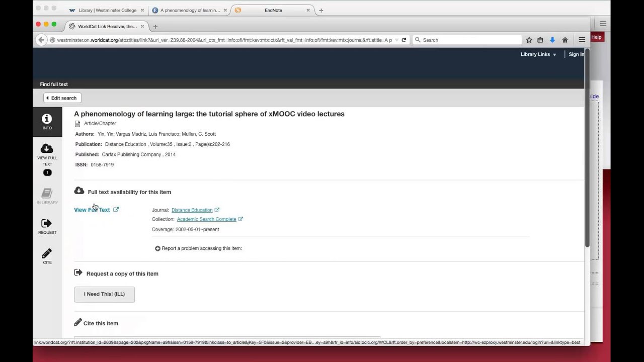Click the ISSN value 0158-7919
Image resolution: width=644 pixels, height=362 pixels.
pos(102,165)
